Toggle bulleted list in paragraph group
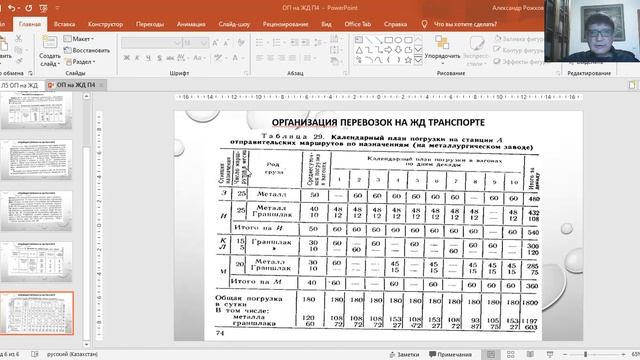 pyautogui.click(x=260, y=42)
